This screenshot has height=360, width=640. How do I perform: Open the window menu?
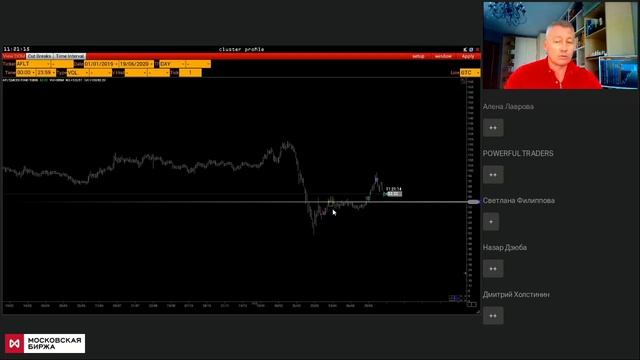[x=443, y=56]
